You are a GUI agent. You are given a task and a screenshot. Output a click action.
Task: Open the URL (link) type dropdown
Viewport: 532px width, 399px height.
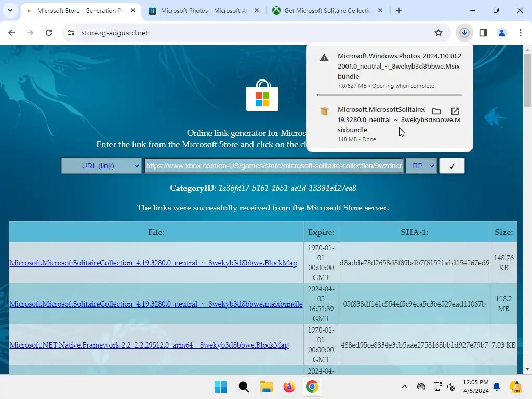101,166
